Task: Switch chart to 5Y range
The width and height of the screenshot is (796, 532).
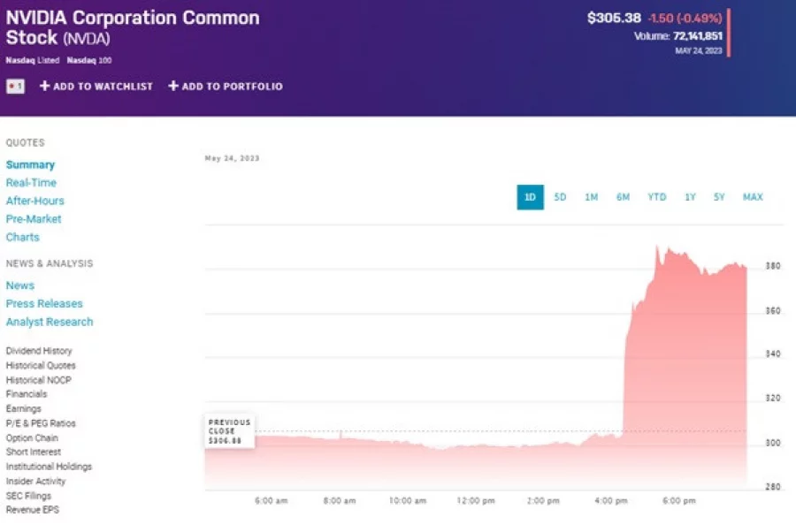Action: pos(719,197)
